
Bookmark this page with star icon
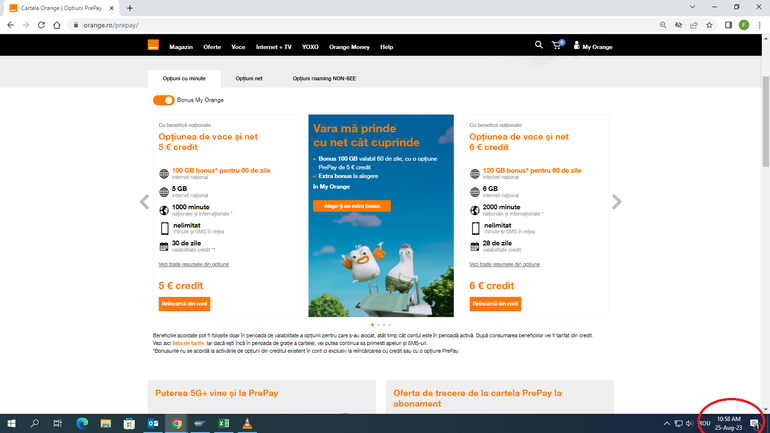[x=709, y=25]
